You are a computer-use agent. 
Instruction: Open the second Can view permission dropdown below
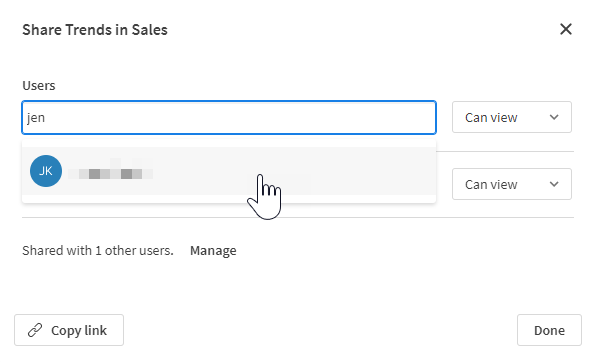coord(512,184)
